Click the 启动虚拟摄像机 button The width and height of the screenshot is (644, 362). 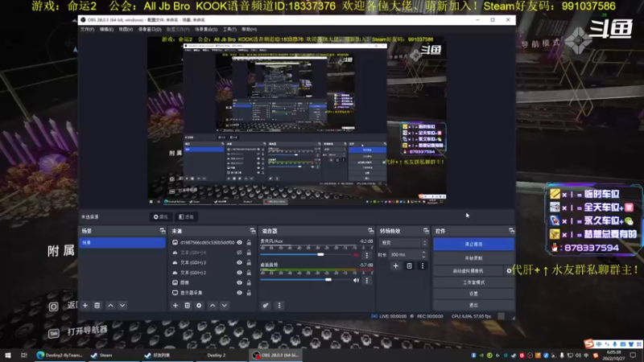(469, 271)
